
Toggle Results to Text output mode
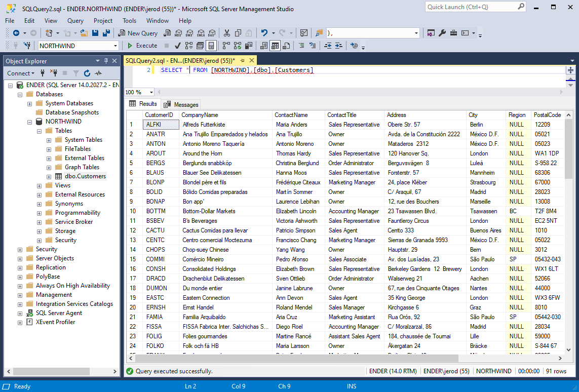[263, 46]
